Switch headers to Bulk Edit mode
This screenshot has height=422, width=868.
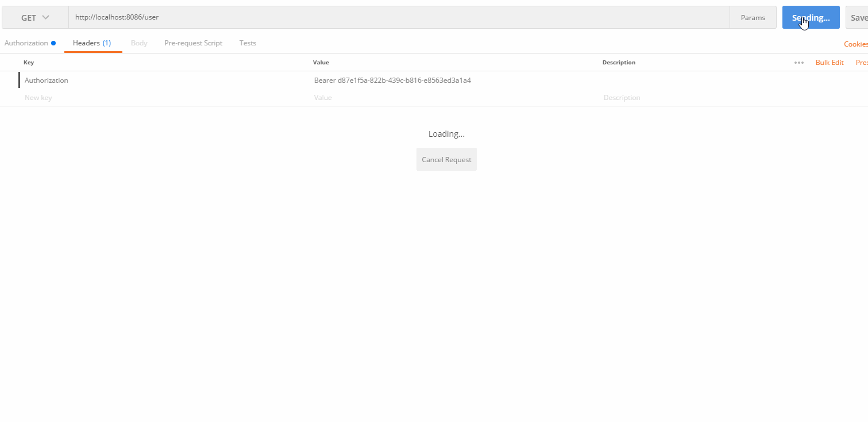pos(829,62)
